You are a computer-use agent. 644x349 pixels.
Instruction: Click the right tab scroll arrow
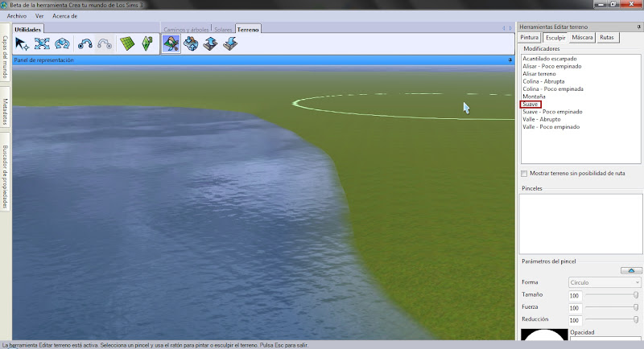(510, 28)
